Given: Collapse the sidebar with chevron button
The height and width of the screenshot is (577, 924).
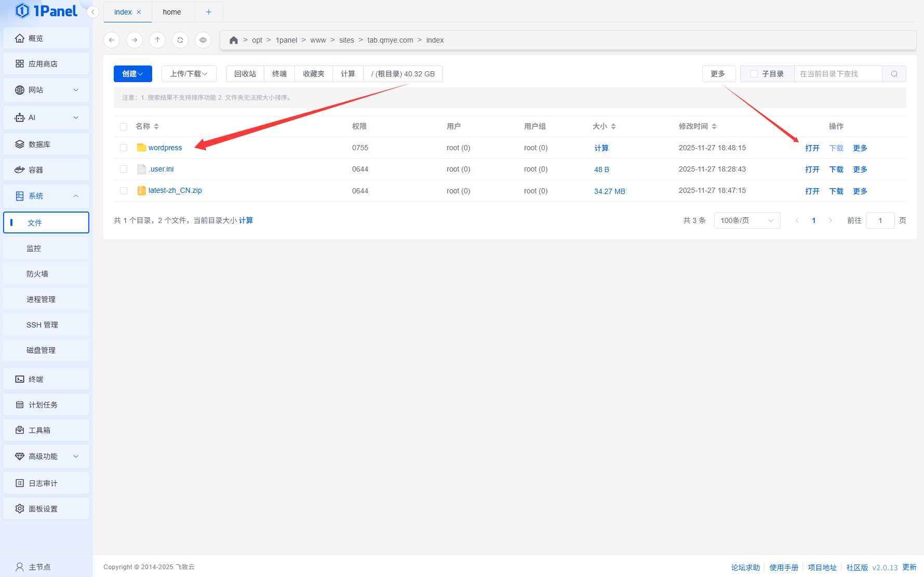Looking at the screenshot, I should (x=93, y=12).
